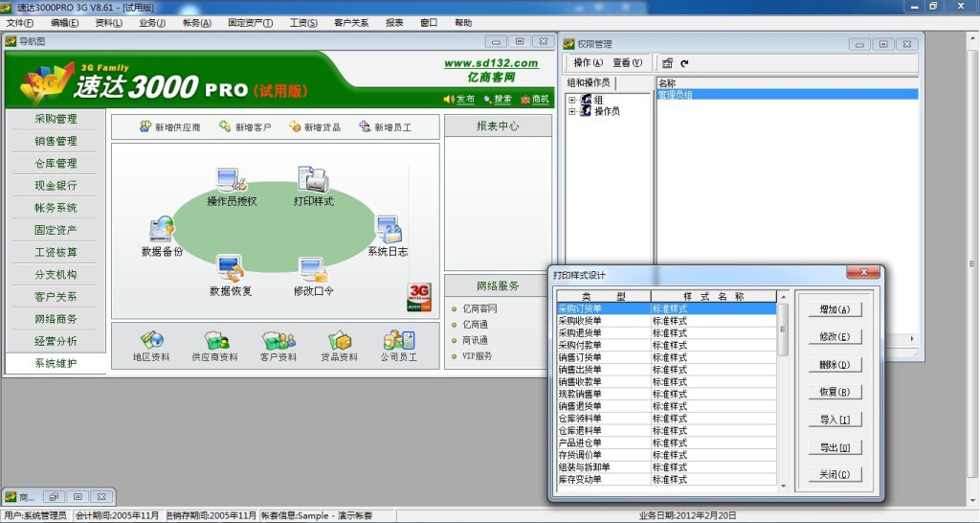Image resolution: width=980 pixels, height=523 pixels.
Task: Click the print style list scrollbar thumb
Action: (x=783, y=330)
